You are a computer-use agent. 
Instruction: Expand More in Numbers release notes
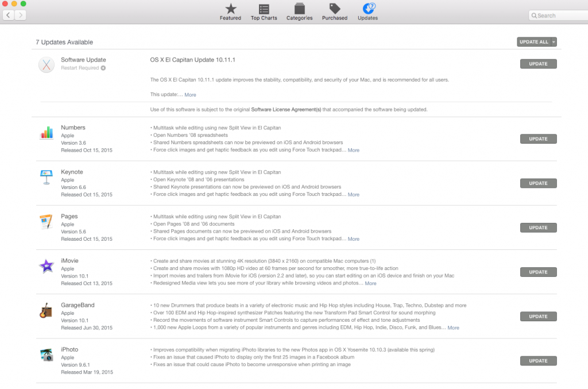353,150
